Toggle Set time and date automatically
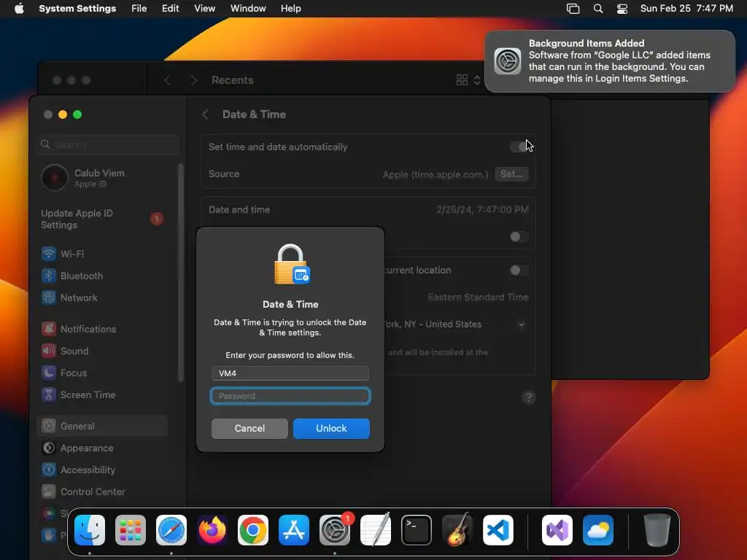Image resolution: width=747 pixels, height=560 pixels. (x=519, y=147)
